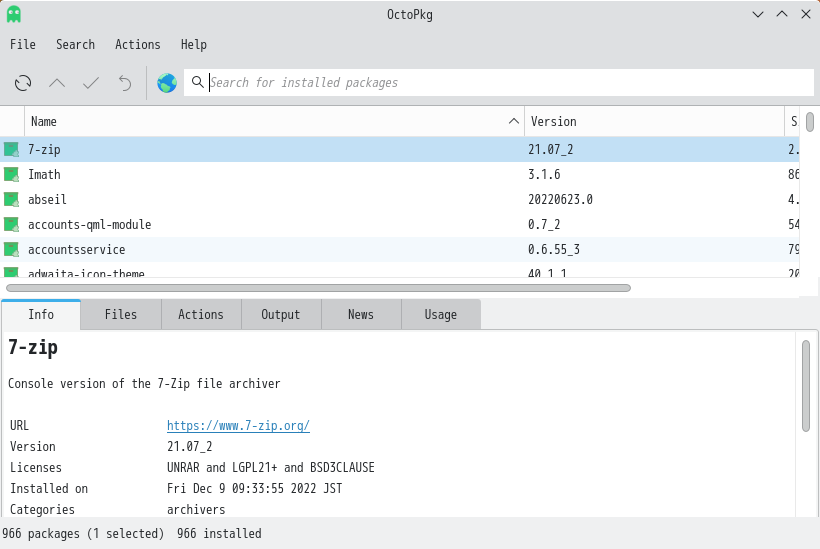
Task: Click the 966 installed status text
Action: tap(219, 533)
